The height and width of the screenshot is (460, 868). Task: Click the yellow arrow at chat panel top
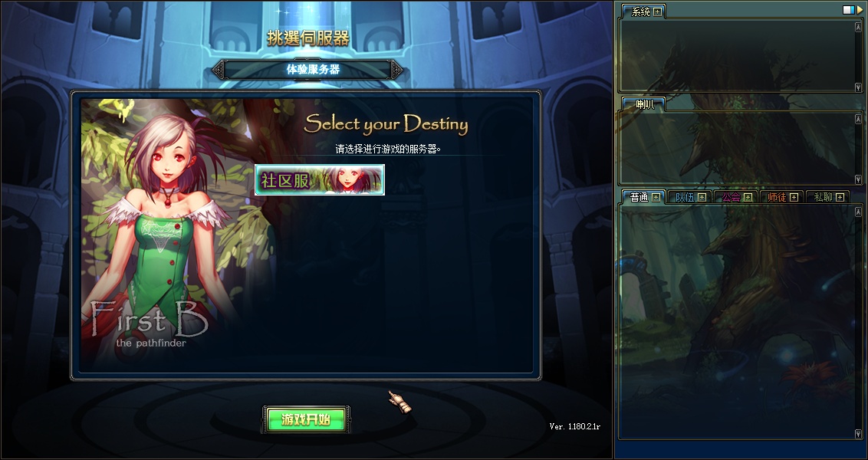[860, 9]
